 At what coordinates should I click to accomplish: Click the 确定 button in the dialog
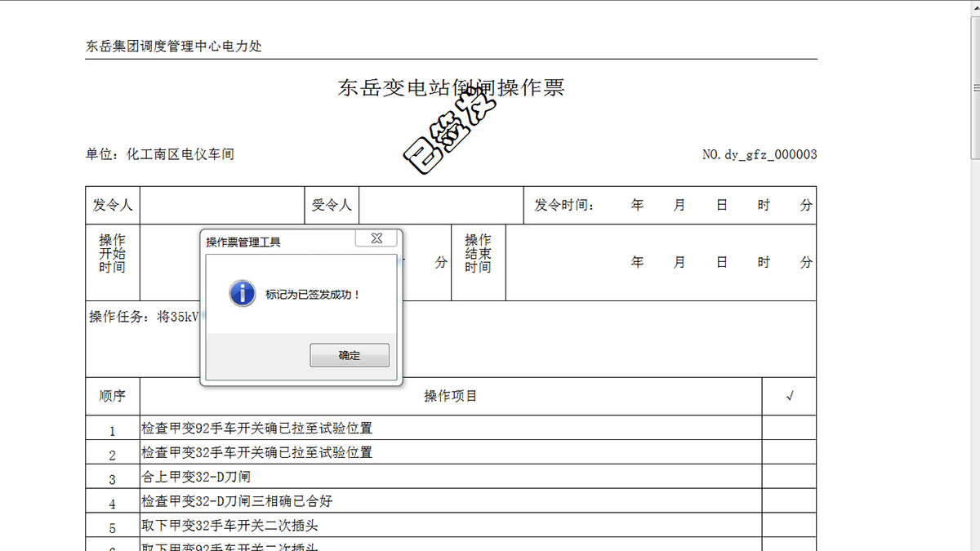click(350, 355)
